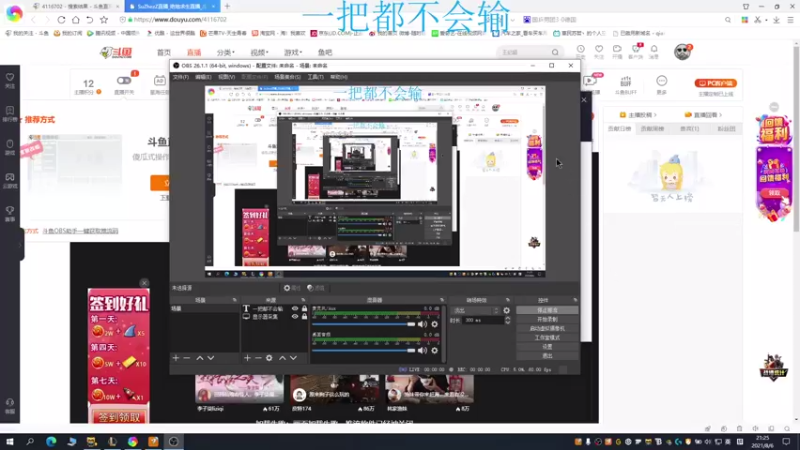The image size is (800, 450).
Task: Click the start recording button in controls
Action: point(547,319)
